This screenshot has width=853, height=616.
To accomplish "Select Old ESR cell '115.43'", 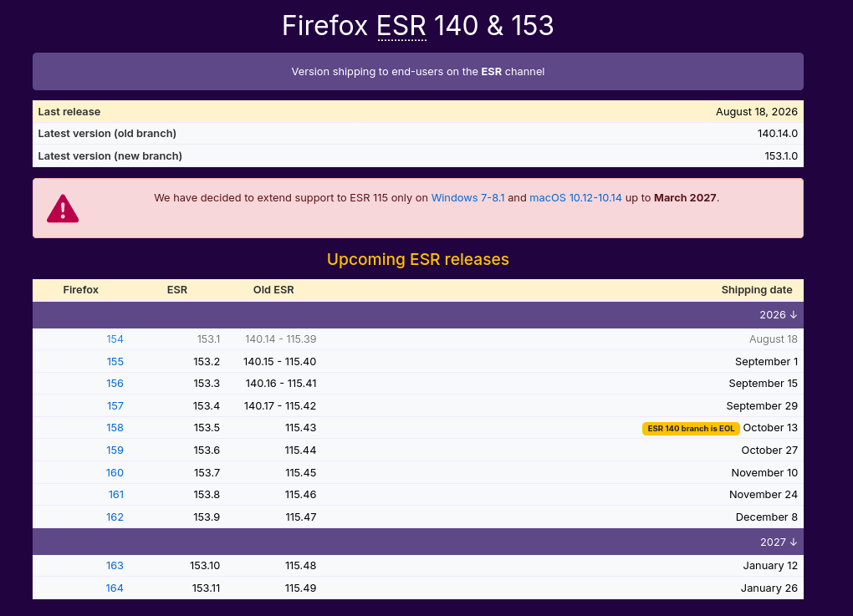I will click(301, 428).
